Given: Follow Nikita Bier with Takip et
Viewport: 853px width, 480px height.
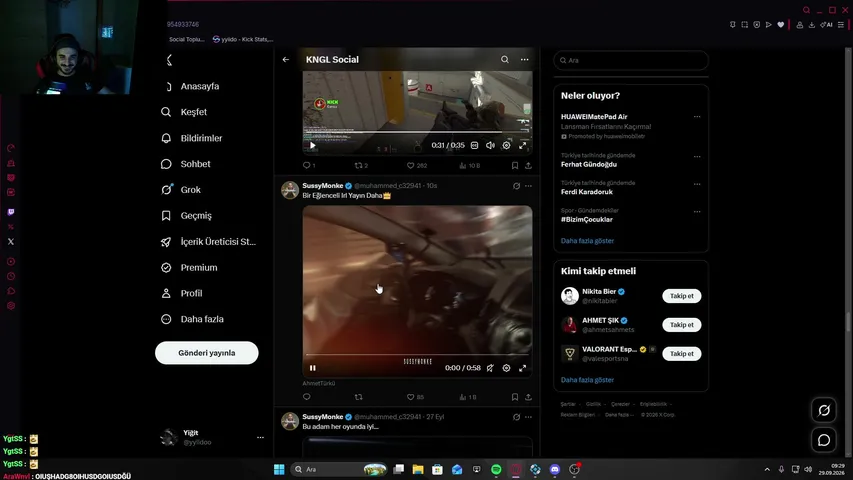Looking at the screenshot, I should click(682, 296).
